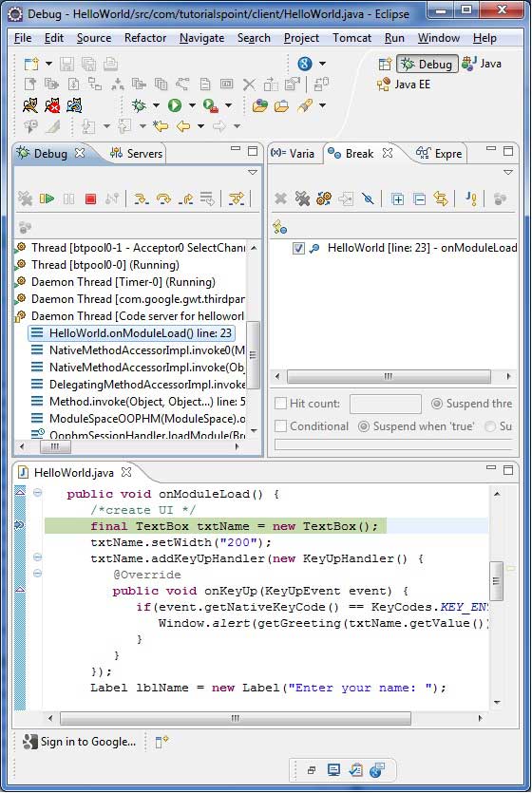Click the Start Tomcat icon
Screen dimensions: 532x793
[x=30, y=105]
